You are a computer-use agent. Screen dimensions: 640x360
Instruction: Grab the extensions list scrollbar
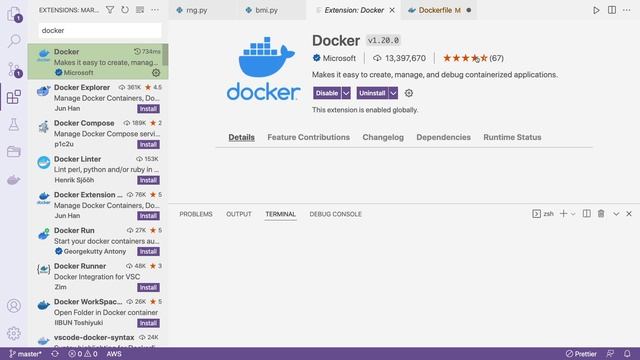pos(165,55)
